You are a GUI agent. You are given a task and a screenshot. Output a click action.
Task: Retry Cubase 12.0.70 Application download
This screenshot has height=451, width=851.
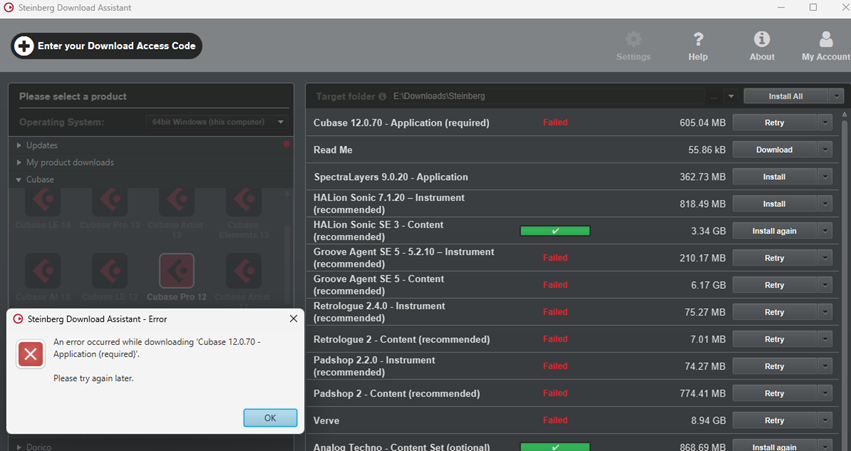coord(774,123)
